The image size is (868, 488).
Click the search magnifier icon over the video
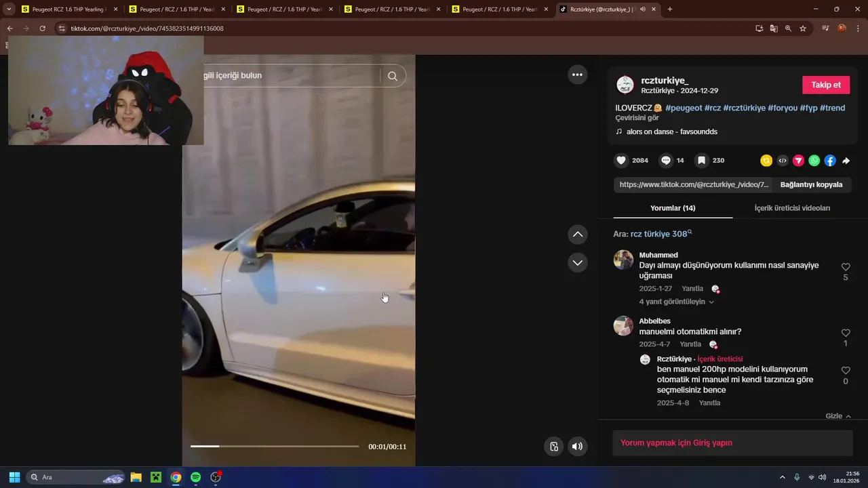(x=393, y=76)
